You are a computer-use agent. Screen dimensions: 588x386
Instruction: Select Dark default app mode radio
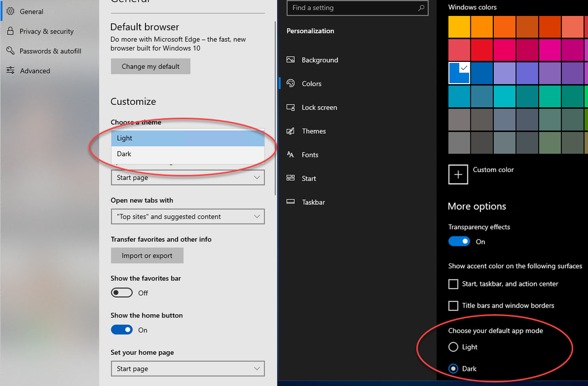[x=453, y=369]
